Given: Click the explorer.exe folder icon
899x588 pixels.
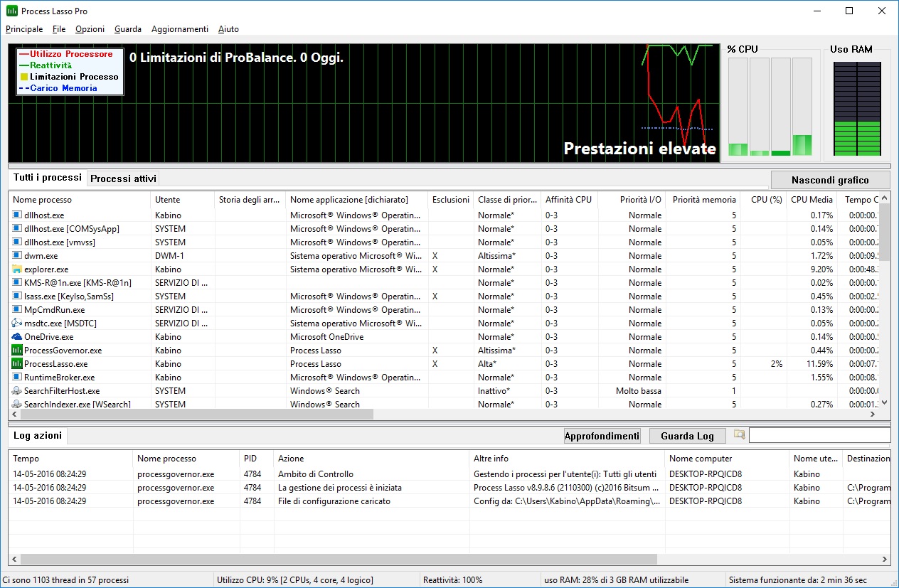Looking at the screenshot, I should click(17, 269).
